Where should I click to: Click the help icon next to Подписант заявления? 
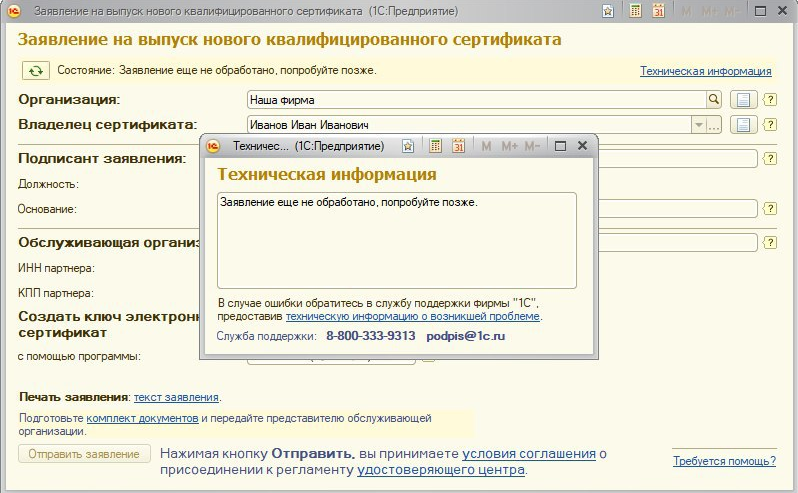(770, 159)
